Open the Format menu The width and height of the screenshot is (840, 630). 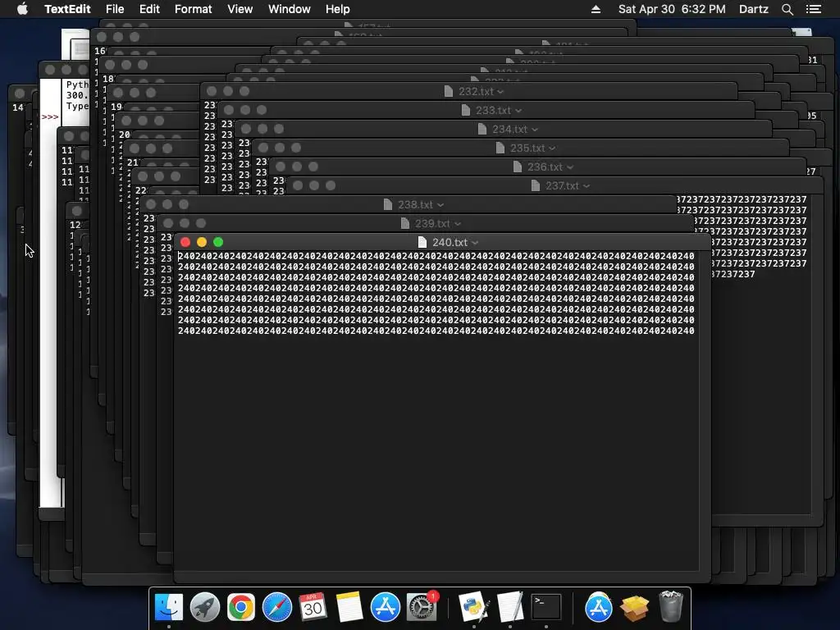pyautogui.click(x=193, y=9)
